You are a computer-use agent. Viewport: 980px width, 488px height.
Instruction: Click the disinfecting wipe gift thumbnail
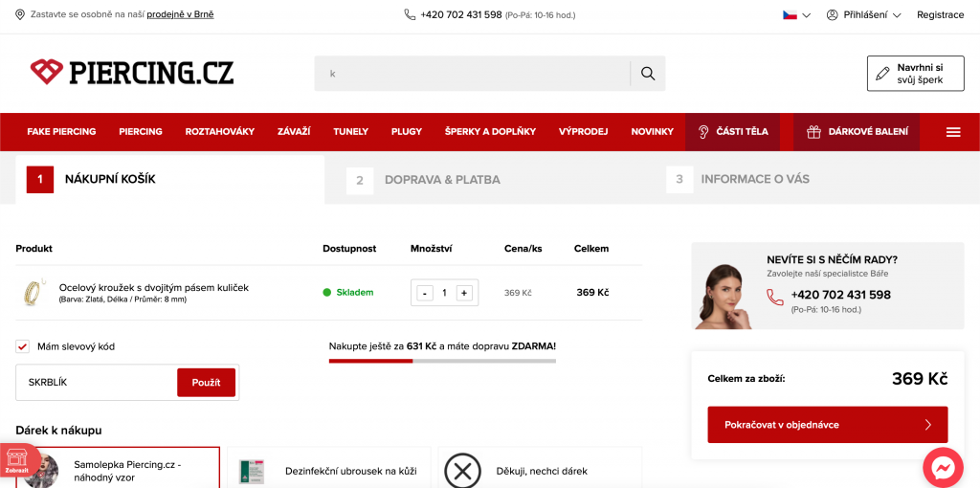[252, 471]
